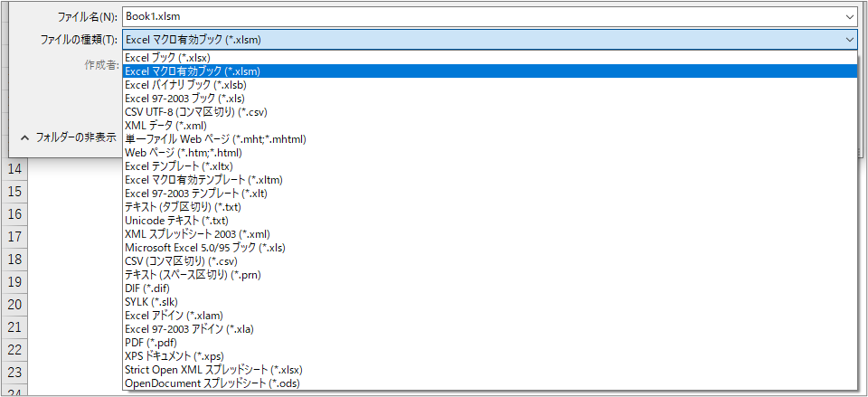This screenshot has width=868, height=397.
Task: Select row header 19 in worksheet
Action: click(x=15, y=282)
